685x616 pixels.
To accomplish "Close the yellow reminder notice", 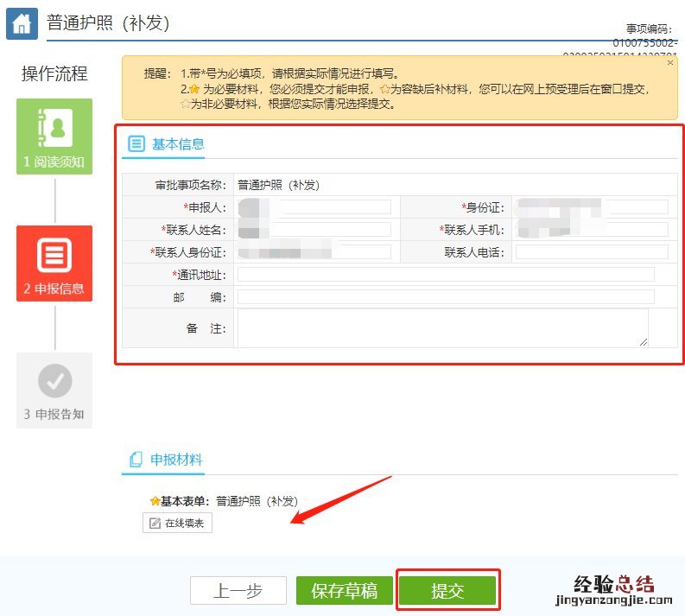I will tap(670, 63).
